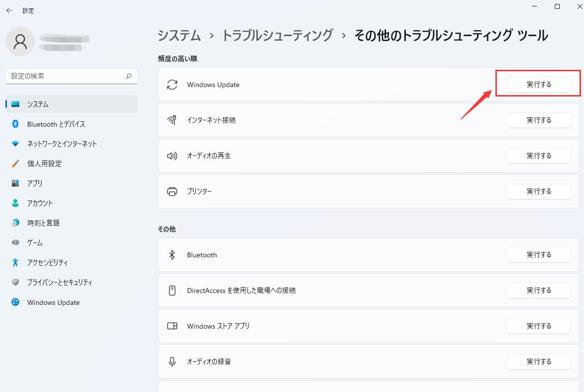Image resolution: width=584 pixels, height=392 pixels.
Task: Open 時刻と言語 settings
Action: (x=44, y=223)
